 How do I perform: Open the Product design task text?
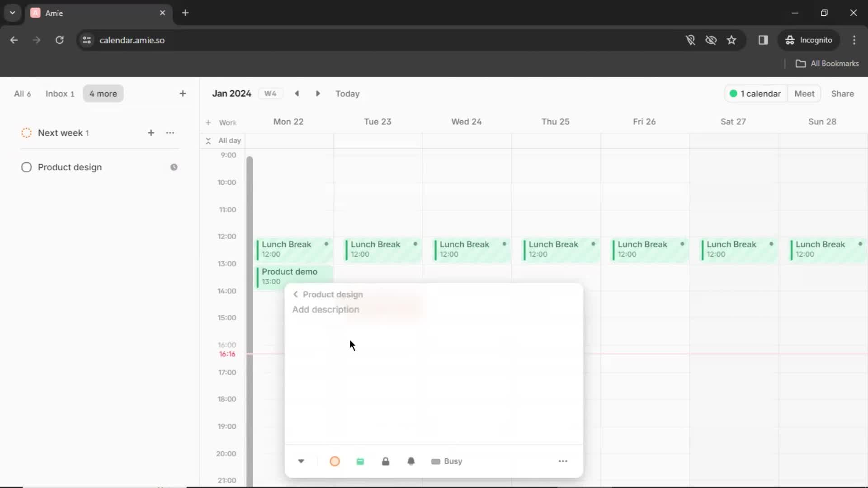[70, 167]
